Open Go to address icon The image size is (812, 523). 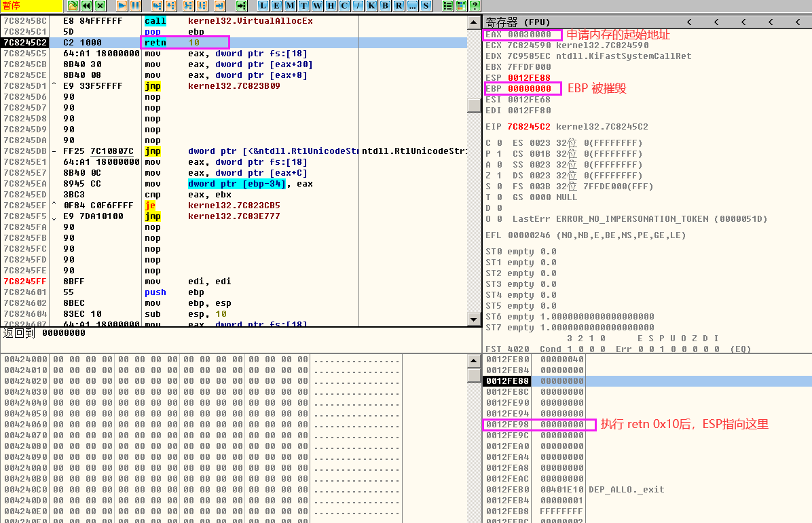click(x=241, y=5)
